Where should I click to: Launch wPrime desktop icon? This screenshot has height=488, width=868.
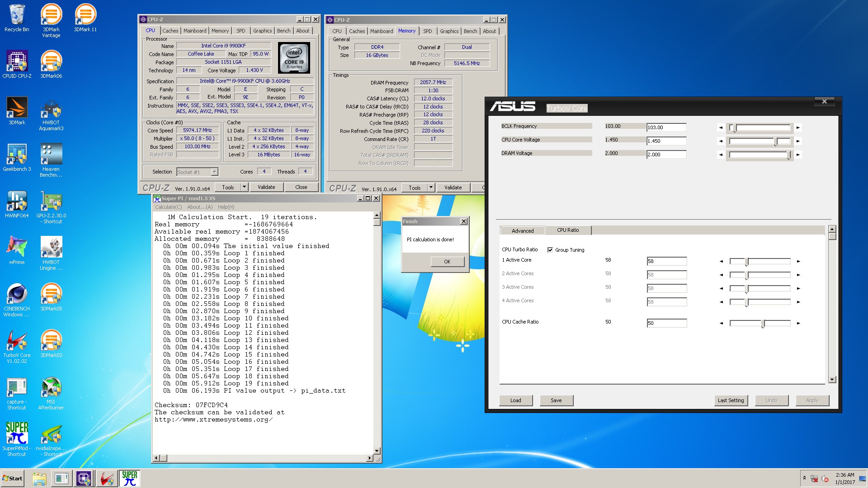click(x=17, y=251)
